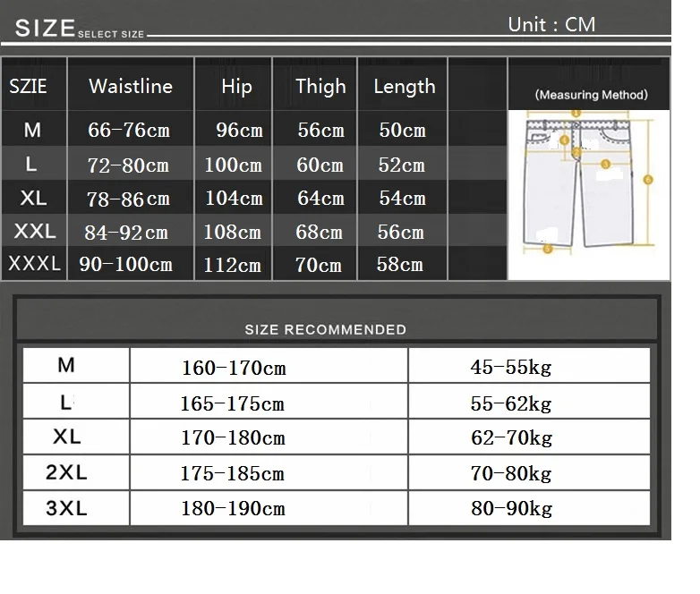Click height range '175-185cm'

click(x=232, y=473)
